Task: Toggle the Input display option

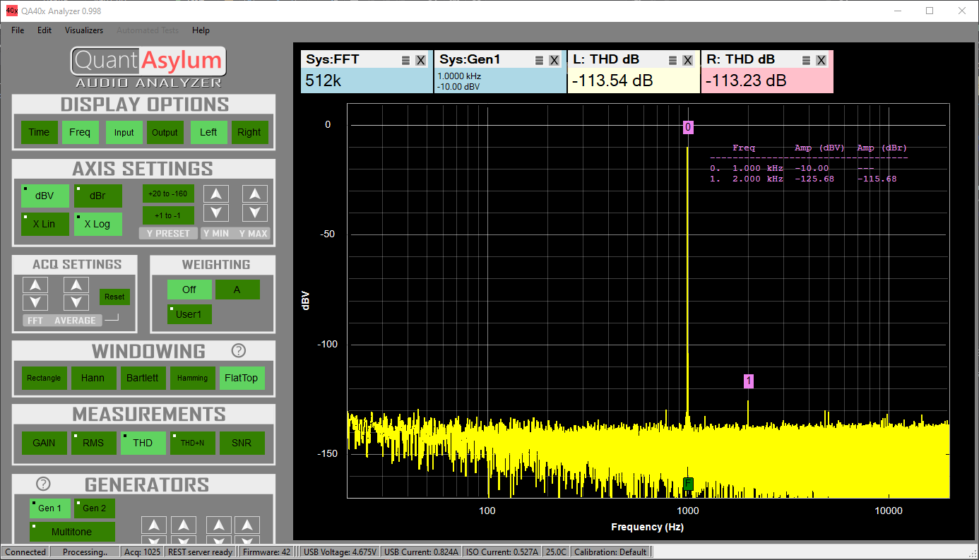Action: pos(124,132)
